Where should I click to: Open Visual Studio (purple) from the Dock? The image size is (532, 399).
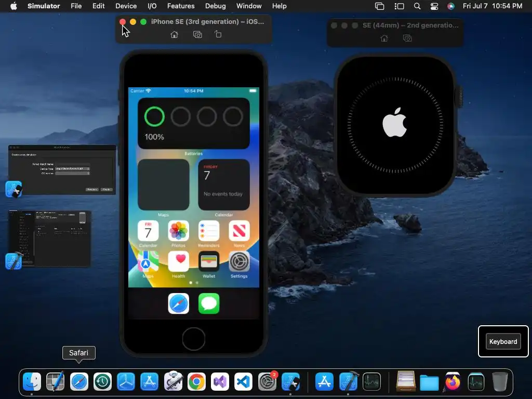tap(220, 382)
